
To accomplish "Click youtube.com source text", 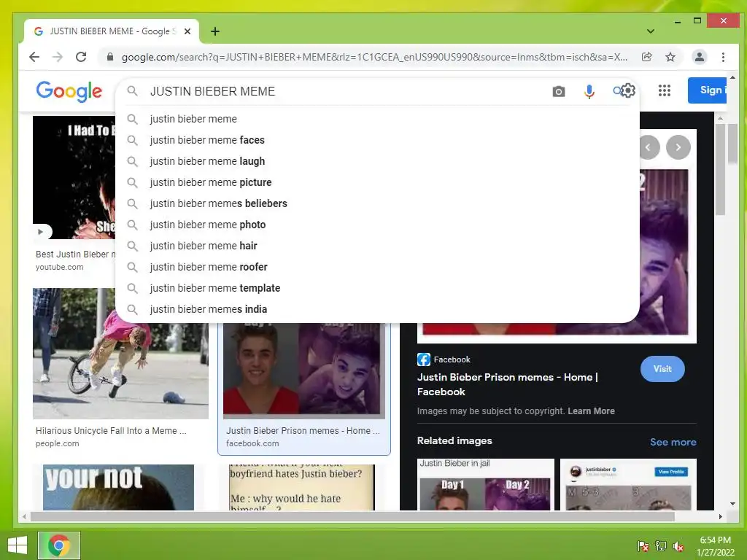I will (60, 267).
